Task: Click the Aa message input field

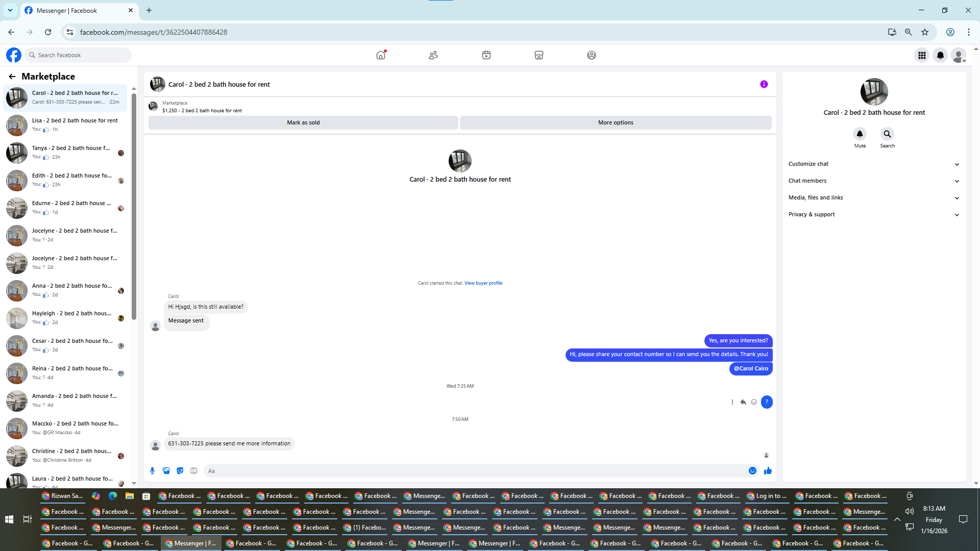Action: pyautogui.click(x=475, y=471)
